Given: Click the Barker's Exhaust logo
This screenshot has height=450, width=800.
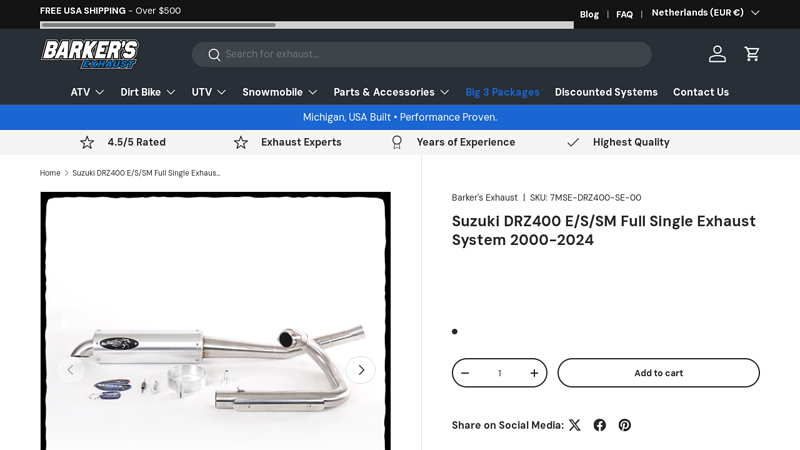Looking at the screenshot, I should coord(90,54).
